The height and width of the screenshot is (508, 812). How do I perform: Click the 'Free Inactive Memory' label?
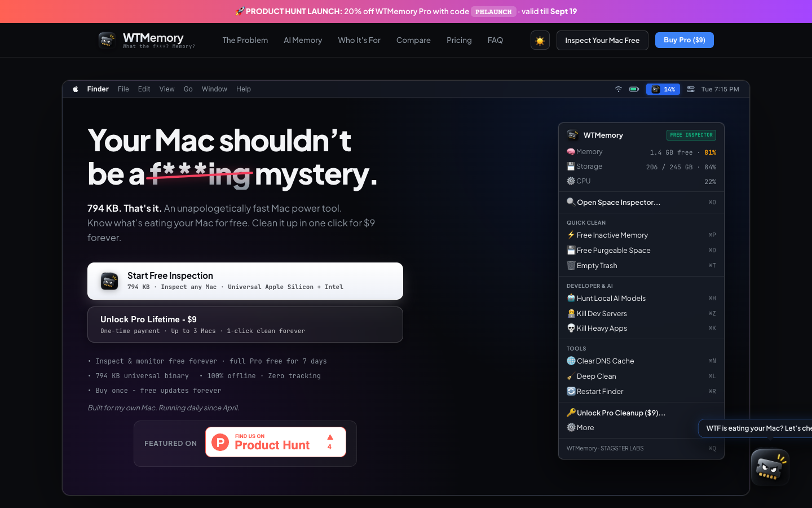point(612,235)
